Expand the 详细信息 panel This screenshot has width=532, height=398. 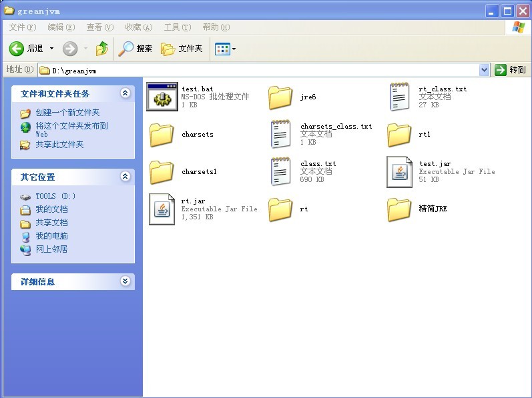(x=125, y=281)
